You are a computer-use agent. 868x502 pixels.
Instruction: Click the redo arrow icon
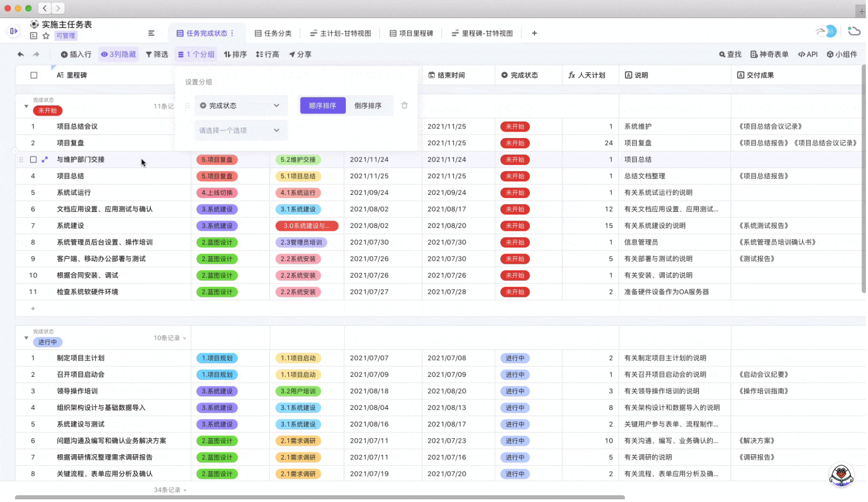click(36, 54)
